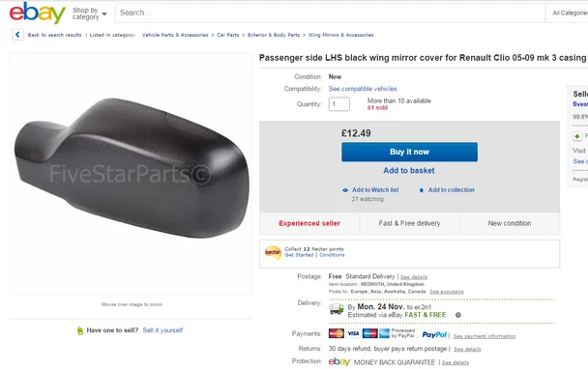This screenshot has height=370, width=588.
Task: Click the wing mirror product image
Action: tap(132, 168)
